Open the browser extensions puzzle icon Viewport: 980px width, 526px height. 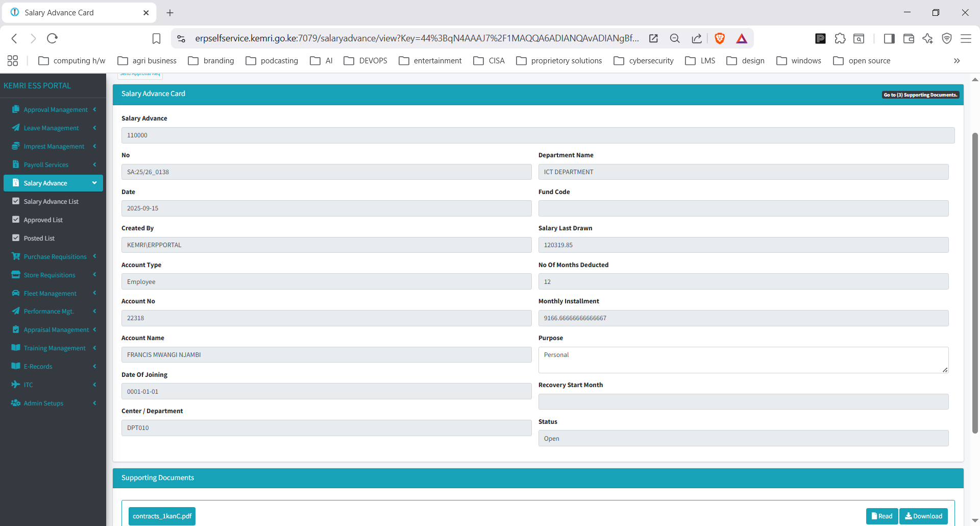(840, 38)
